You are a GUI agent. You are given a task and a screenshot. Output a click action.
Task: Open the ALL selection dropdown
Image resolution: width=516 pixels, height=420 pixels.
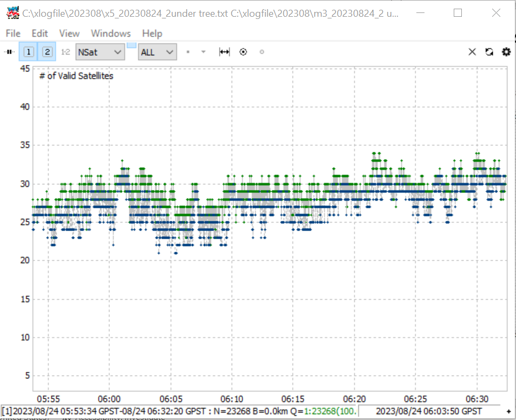(158, 52)
